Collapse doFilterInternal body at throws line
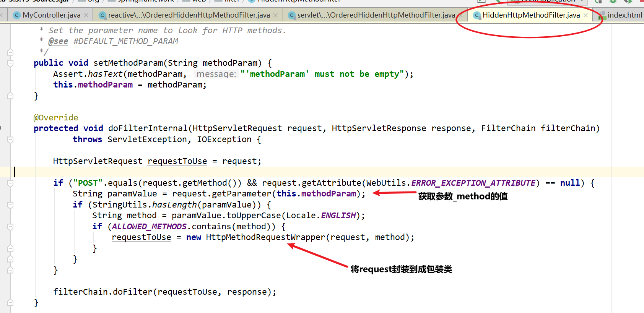Viewport: 644px width, 313px height. (10, 139)
